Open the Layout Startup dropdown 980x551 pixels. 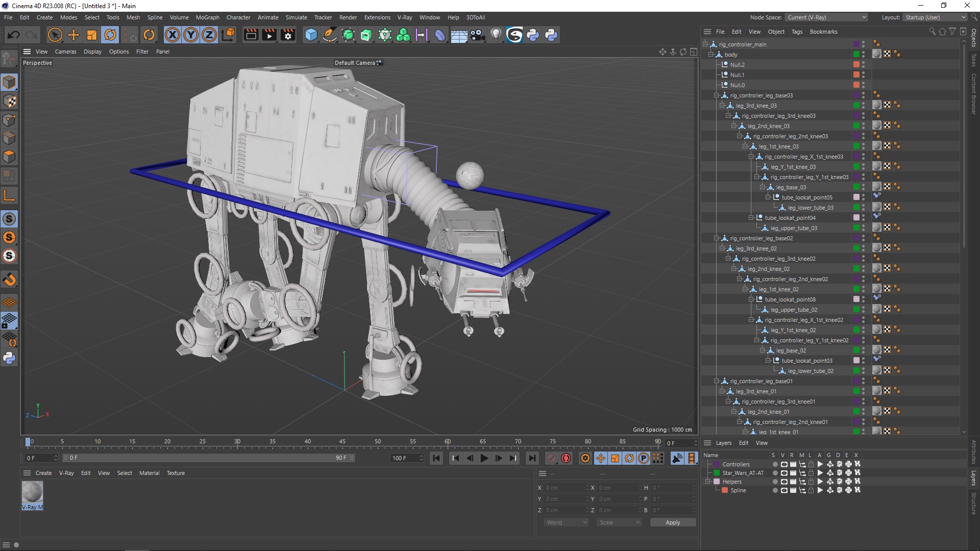[935, 17]
